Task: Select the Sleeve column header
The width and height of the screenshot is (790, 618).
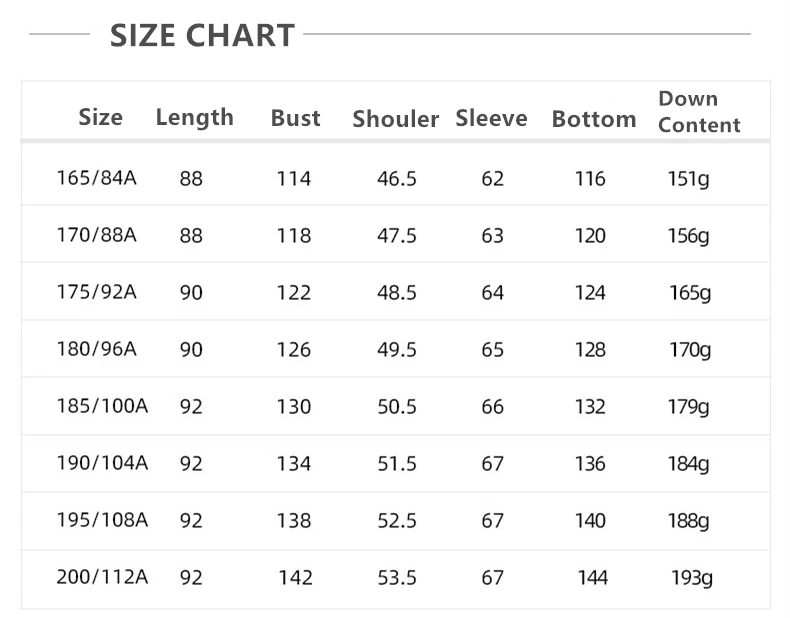Action: pyautogui.click(x=491, y=118)
